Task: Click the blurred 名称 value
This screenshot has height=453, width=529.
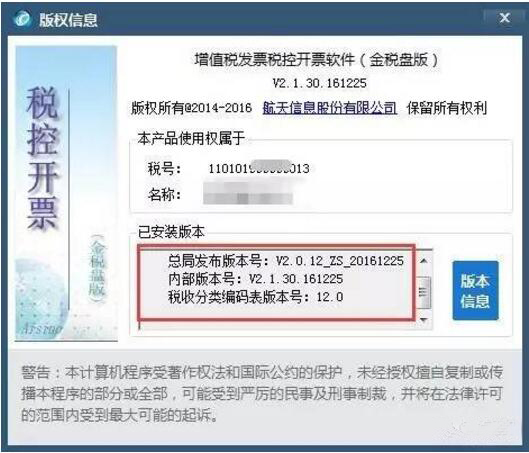Action: tap(248, 194)
